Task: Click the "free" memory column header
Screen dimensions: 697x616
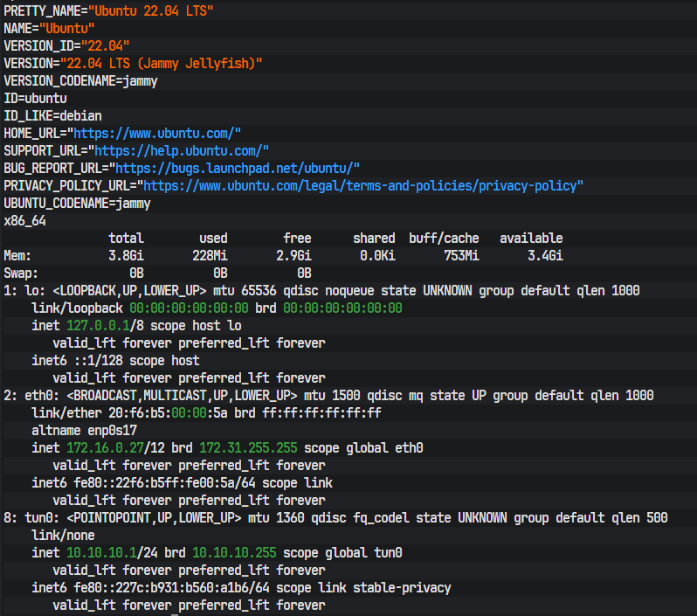Action: tap(297, 239)
